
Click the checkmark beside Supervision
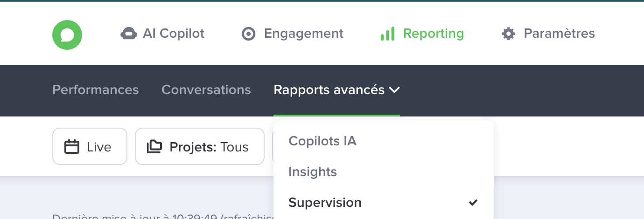click(473, 203)
